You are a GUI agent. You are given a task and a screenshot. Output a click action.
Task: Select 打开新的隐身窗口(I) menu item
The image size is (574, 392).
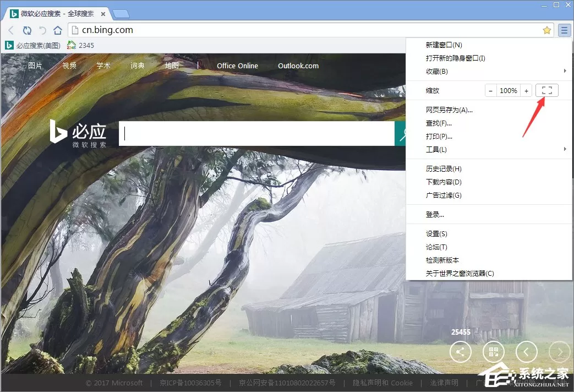[x=489, y=58]
